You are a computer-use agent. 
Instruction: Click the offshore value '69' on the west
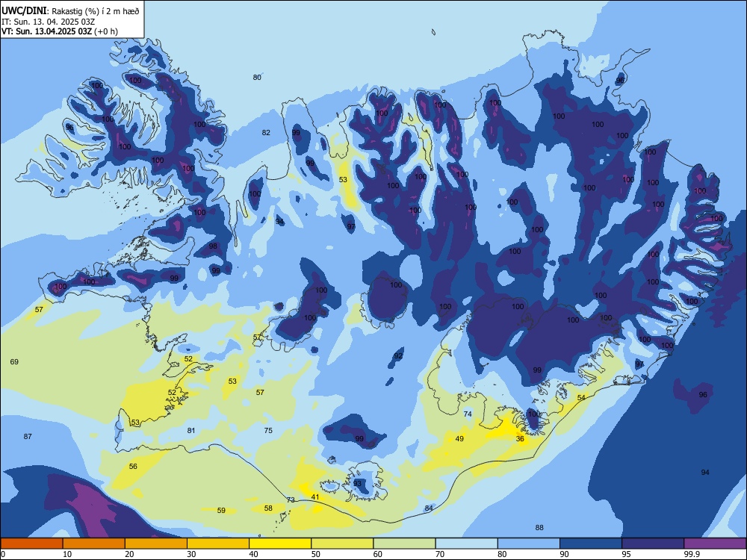[14, 362]
